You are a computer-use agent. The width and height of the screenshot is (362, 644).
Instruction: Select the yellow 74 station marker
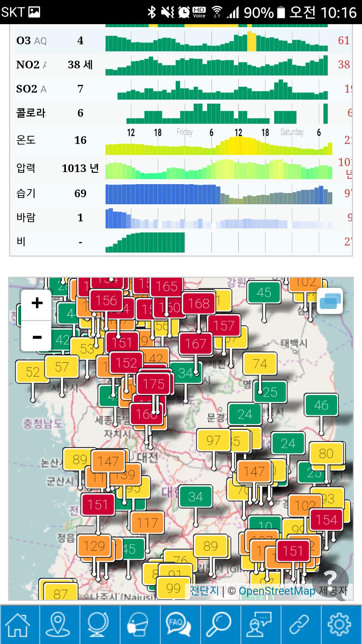(x=260, y=364)
